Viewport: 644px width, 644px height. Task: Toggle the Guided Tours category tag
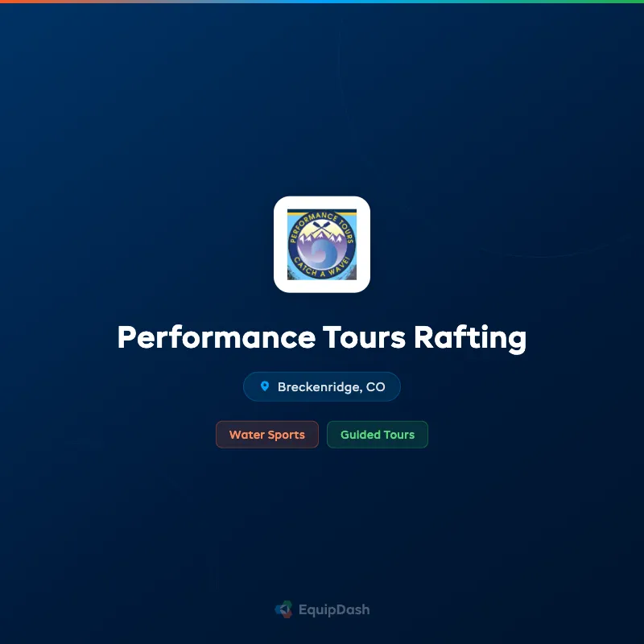(x=378, y=435)
